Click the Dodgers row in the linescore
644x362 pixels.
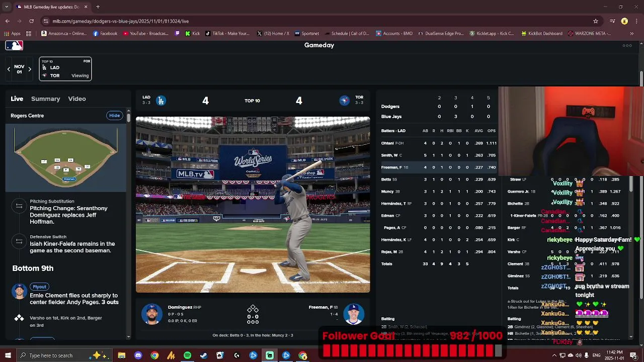(x=439, y=107)
